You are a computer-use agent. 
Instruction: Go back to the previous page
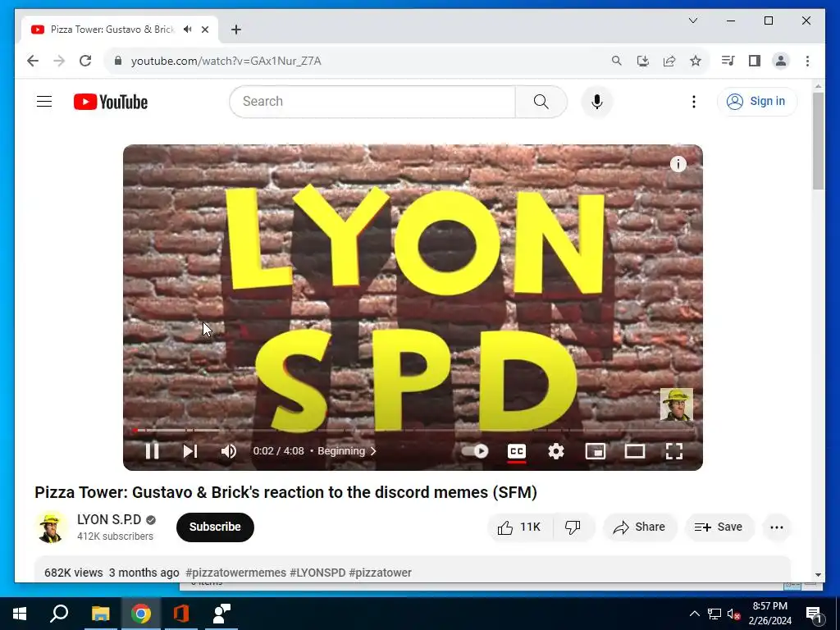tap(33, 61)
